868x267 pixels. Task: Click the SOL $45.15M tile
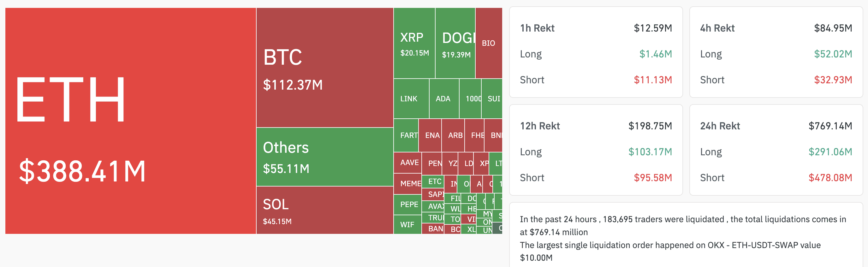pos(324,210)
